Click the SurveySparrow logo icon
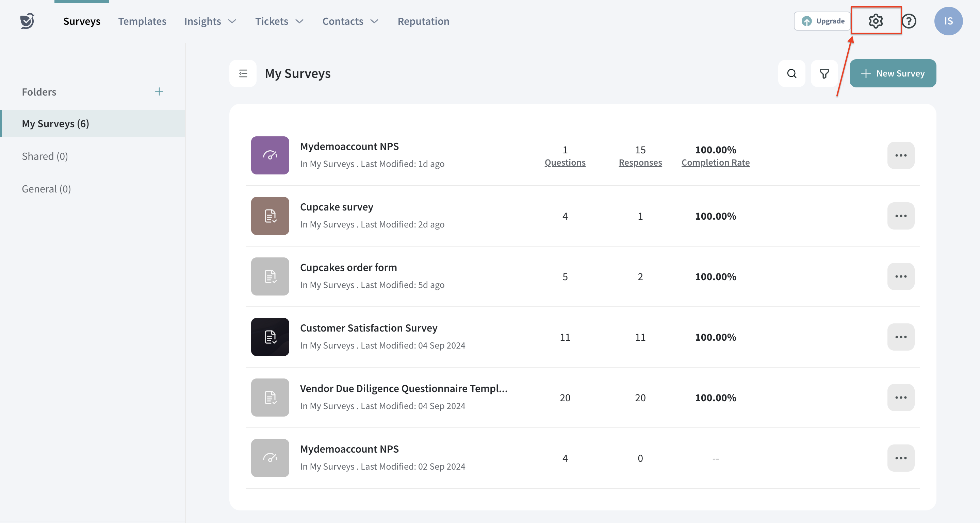This screenshot has width=980, height=523. point(27,21)
